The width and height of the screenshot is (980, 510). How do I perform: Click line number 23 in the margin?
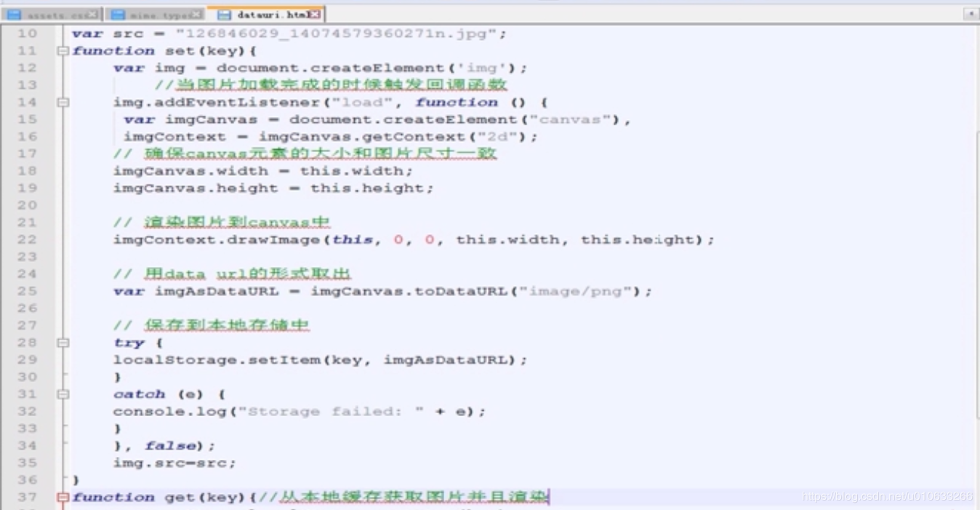click(27, 257)
